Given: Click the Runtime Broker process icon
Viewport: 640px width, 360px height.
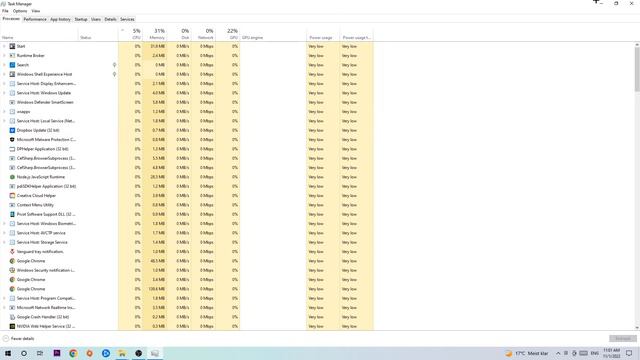Looking at the screenshot, I should 12,56.
